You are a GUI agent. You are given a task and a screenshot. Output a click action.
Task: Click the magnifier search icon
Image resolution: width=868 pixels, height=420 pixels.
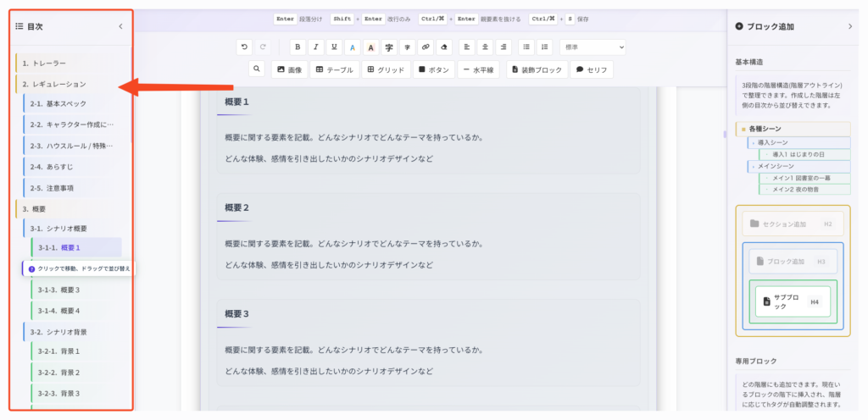(257, 69)
